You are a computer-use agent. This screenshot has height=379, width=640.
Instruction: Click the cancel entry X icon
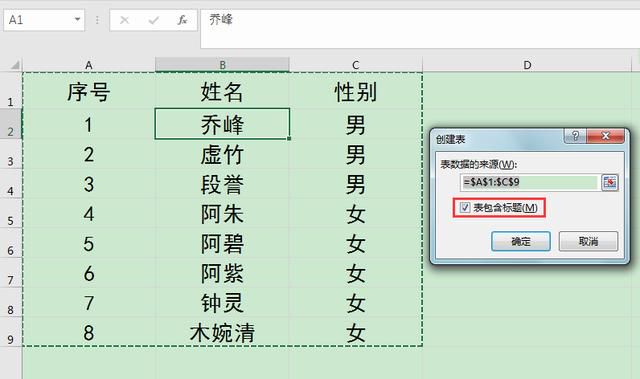(x=124, y=20)
